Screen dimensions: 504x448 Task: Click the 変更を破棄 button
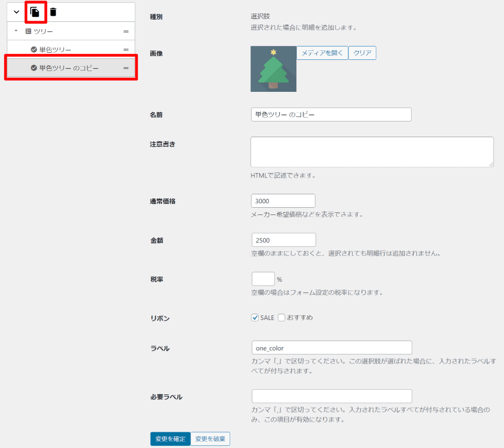(210, 438)
